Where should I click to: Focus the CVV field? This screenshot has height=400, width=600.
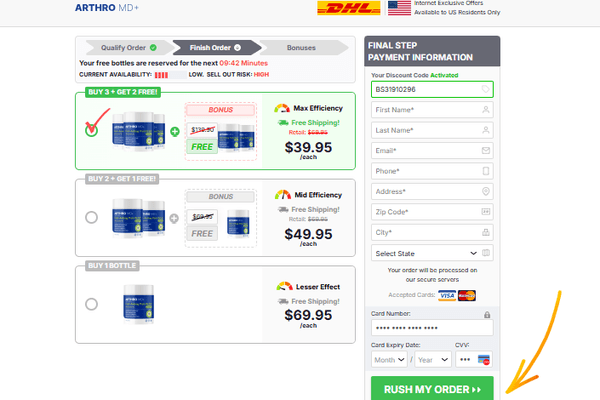[x=474, y=360]
